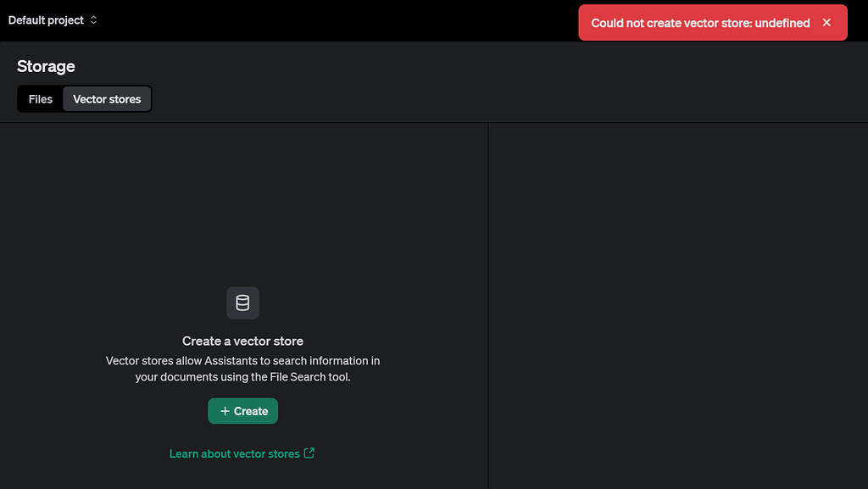Click the external link arrow icon
Screen dimensions: 868x489
[309, 453]
